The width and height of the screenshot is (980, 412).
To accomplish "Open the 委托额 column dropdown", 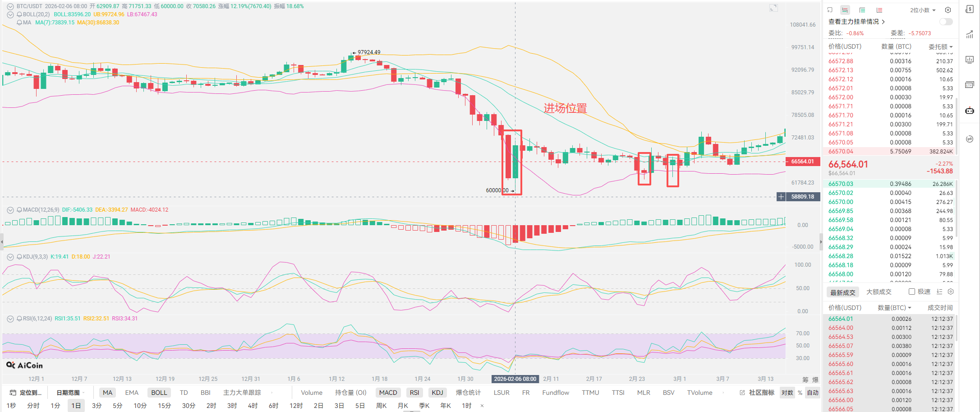I will coord(940,47).
